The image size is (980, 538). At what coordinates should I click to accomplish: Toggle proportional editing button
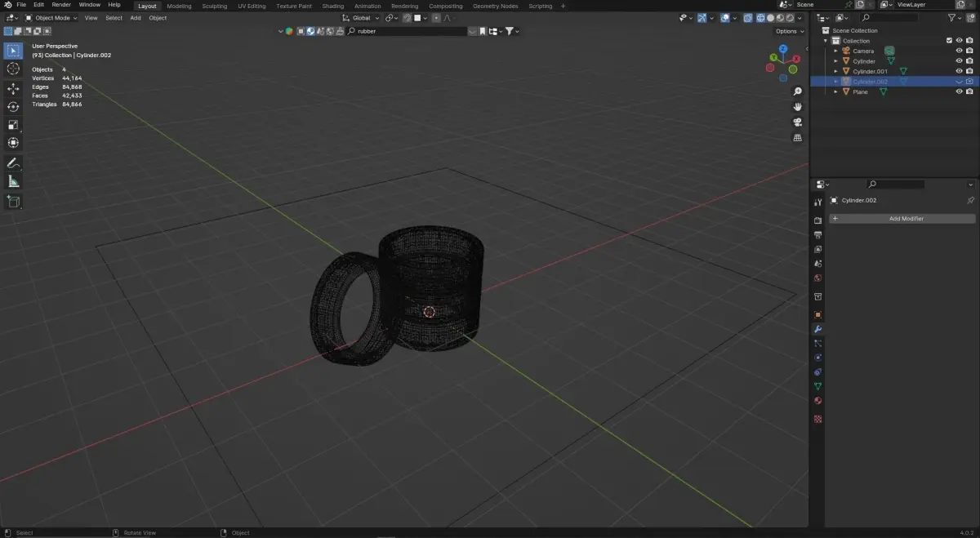[435, 18]
